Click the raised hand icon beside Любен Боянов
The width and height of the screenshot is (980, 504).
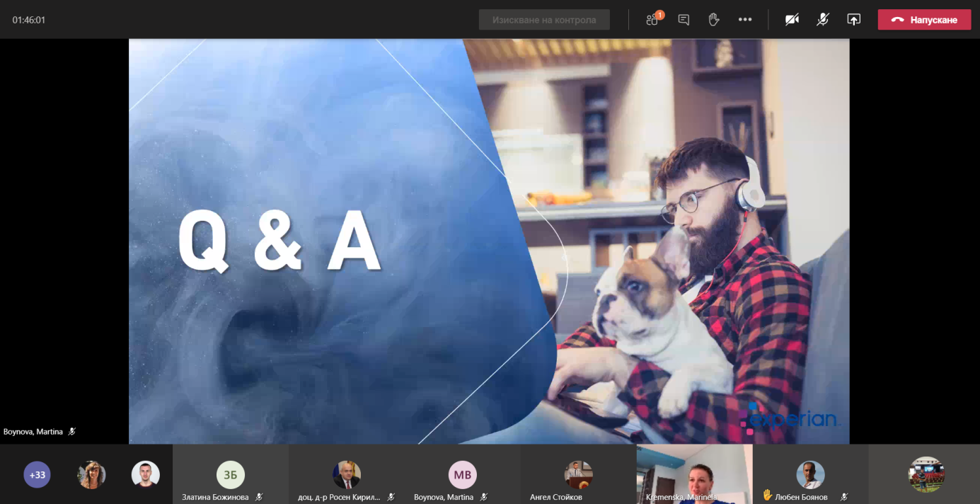pyautogui.click(x=767, y=496)
